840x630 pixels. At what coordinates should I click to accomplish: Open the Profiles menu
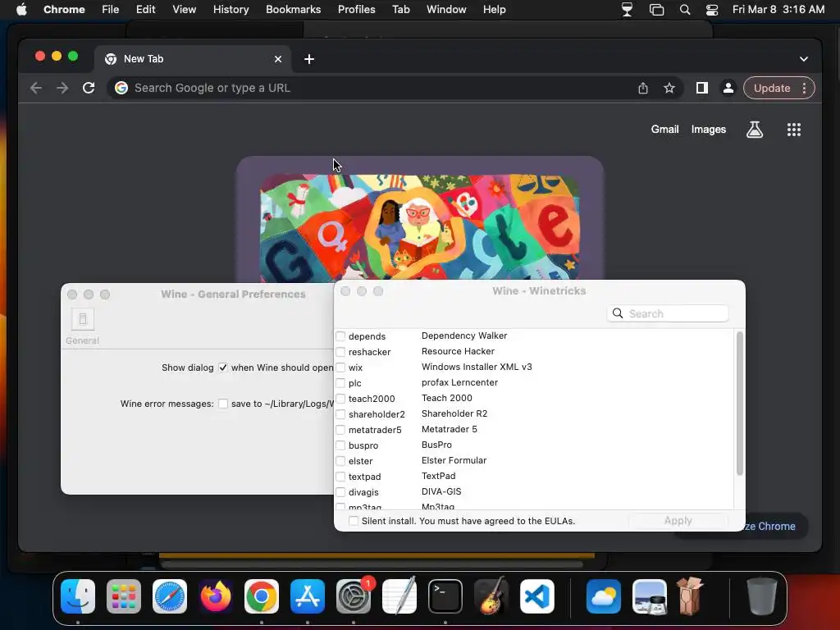coord(356,10)
